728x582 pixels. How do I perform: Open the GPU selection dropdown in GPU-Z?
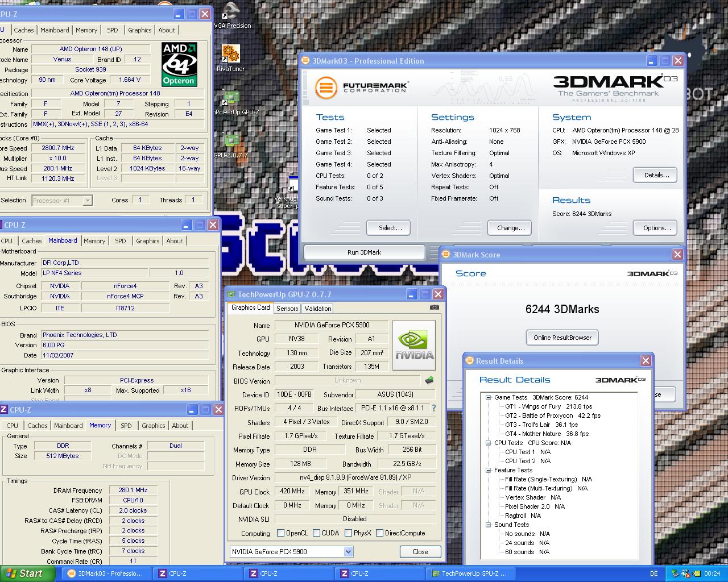[x=348, y=551]
